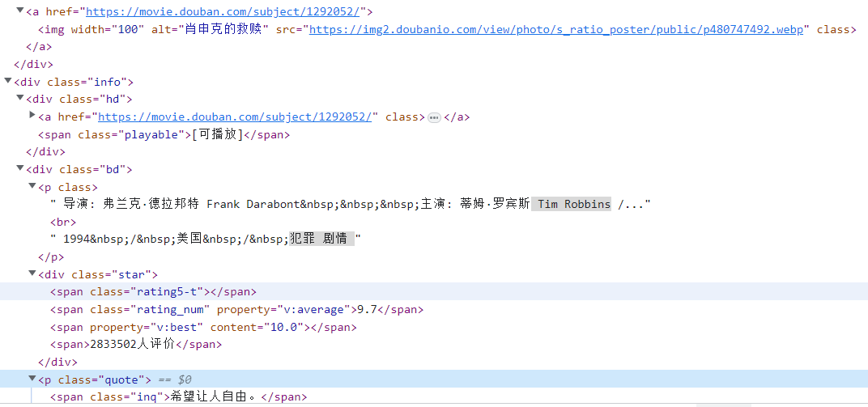Select the span class="inq" line
Image resolution: width=868 pixels, height=407 pixels.
point(178,397)
